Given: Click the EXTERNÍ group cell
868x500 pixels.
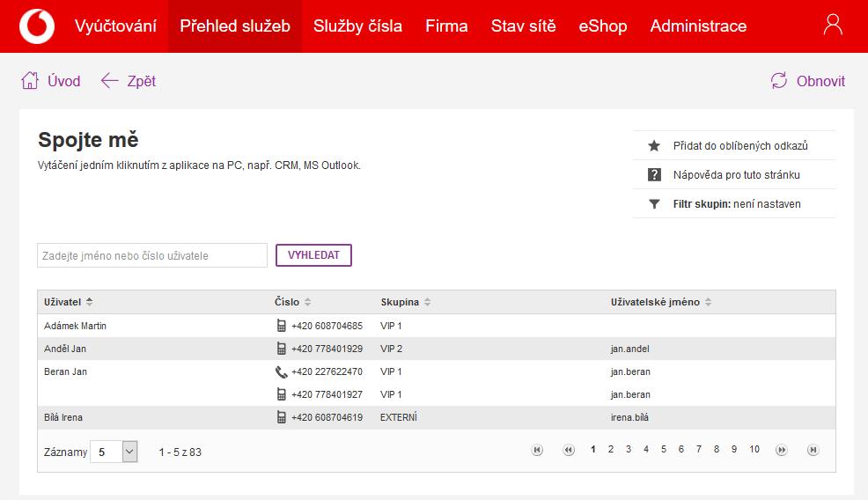Looking at the screenshot, I should 399,417.
